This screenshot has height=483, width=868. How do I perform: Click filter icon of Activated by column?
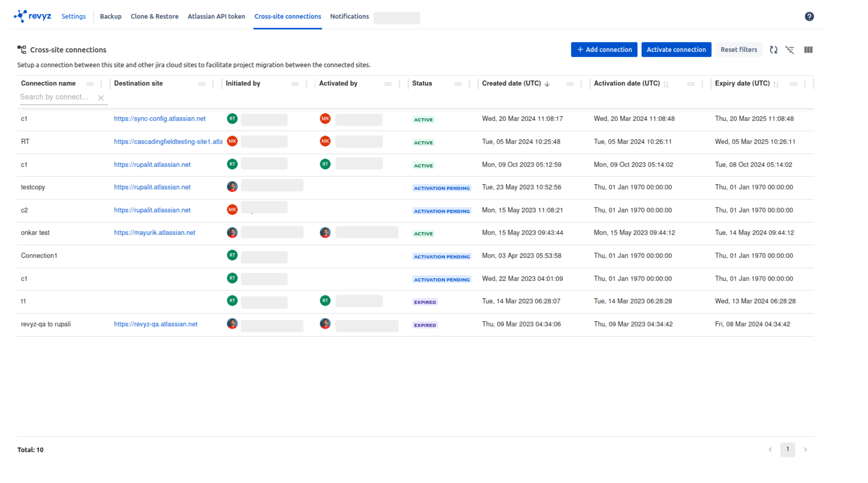click(388, 84)
